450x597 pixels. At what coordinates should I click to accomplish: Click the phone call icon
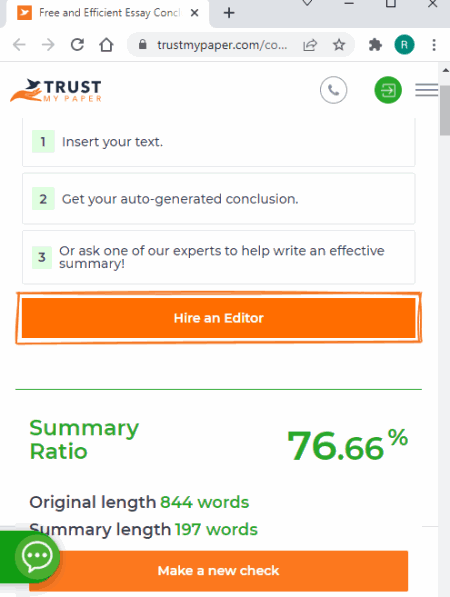click(x=333, y=90)
